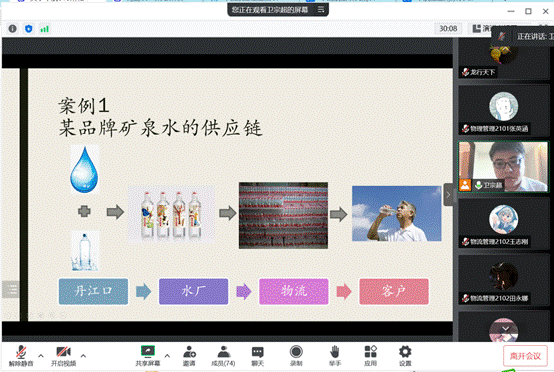Start recording with 录制

coord(296,356)
